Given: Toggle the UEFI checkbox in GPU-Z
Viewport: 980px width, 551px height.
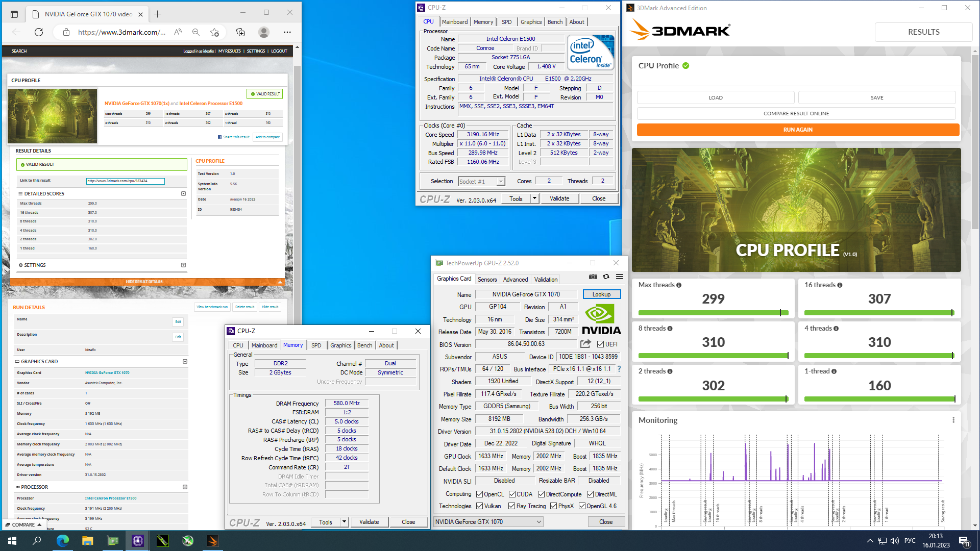Looking at the screenshot, I should (600, 344).
